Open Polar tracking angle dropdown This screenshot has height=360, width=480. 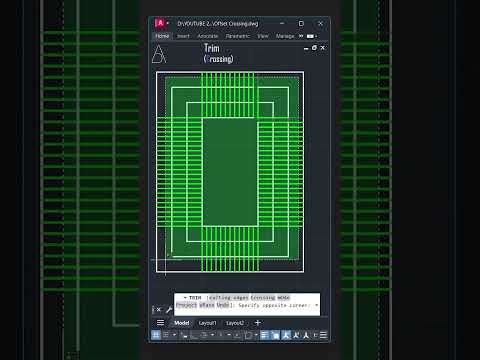click(x=212, y=335)
